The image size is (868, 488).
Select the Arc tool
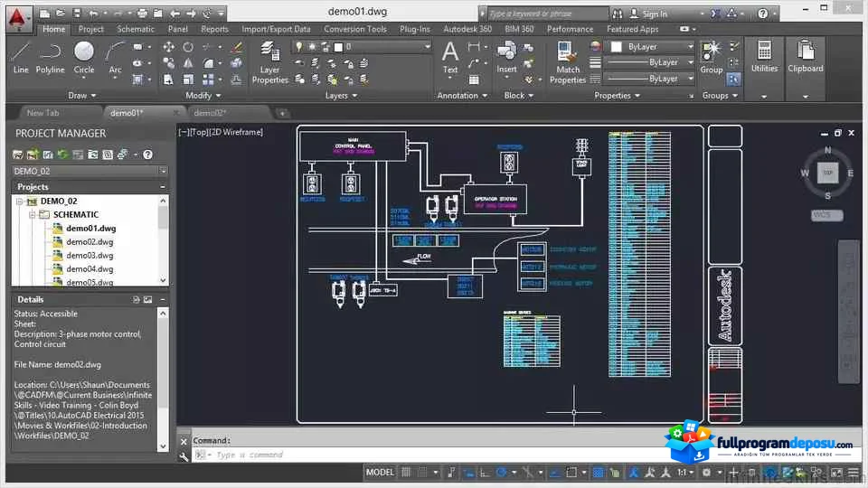click(x=115, y=58)
